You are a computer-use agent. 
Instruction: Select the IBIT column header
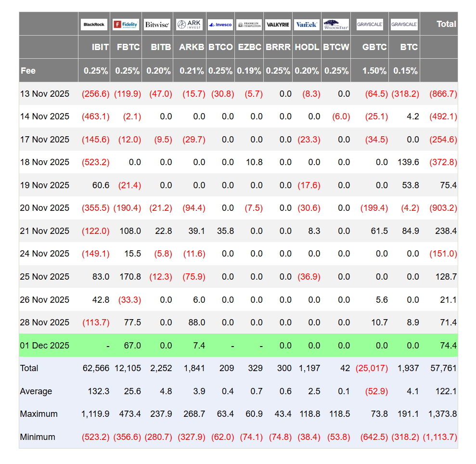pyautogui.click(x=100, y=47)
